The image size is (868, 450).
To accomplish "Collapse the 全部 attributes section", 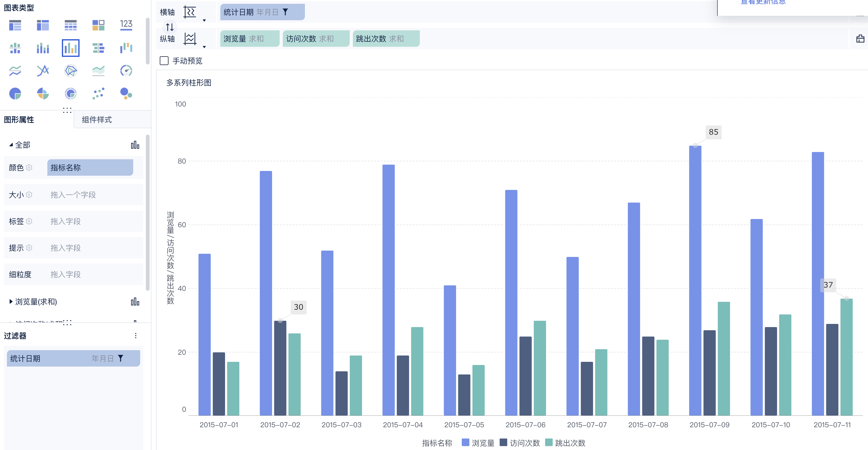I will 11,145.
